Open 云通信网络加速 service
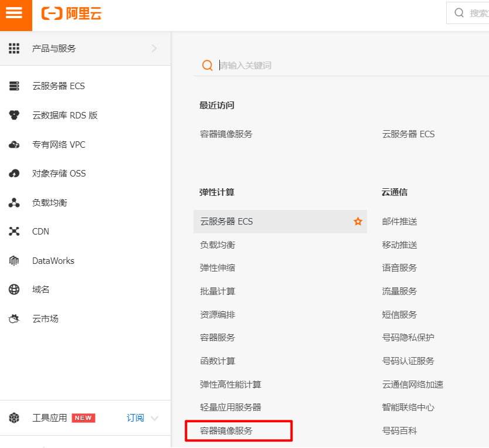489x448 pixels. point(413,384)
